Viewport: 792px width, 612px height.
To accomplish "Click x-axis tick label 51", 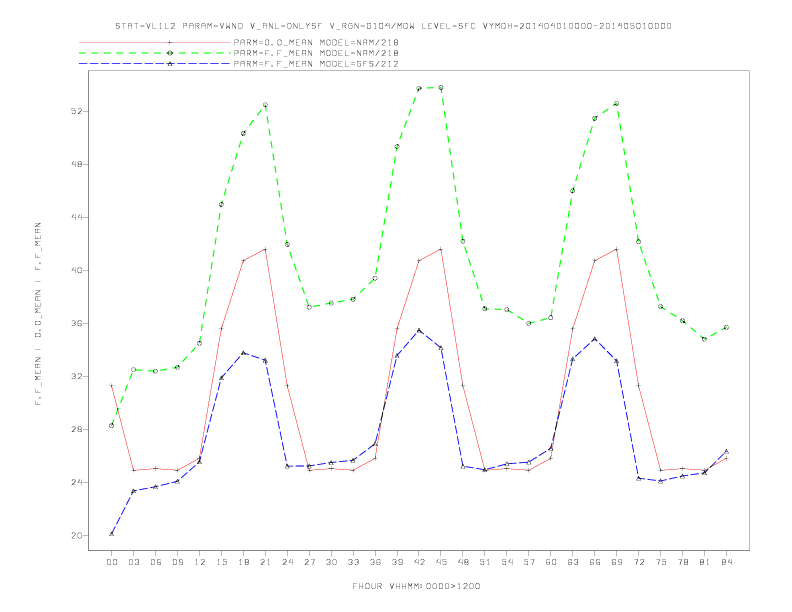I will (x=485, y=562).
